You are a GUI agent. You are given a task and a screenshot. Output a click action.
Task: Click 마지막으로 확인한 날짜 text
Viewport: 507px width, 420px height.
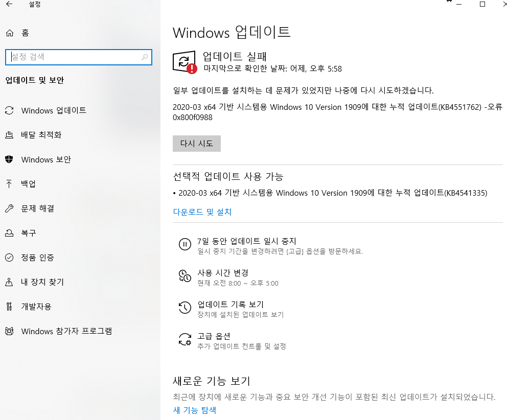(x=272, y=69)
